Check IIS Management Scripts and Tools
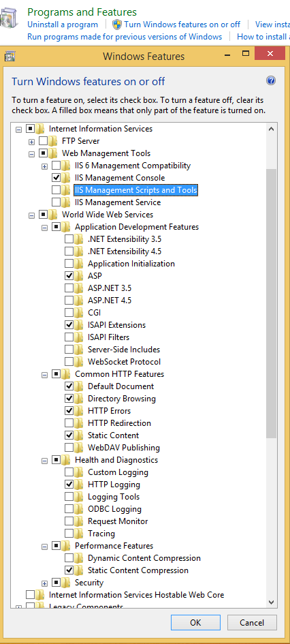 coord(57,190)
